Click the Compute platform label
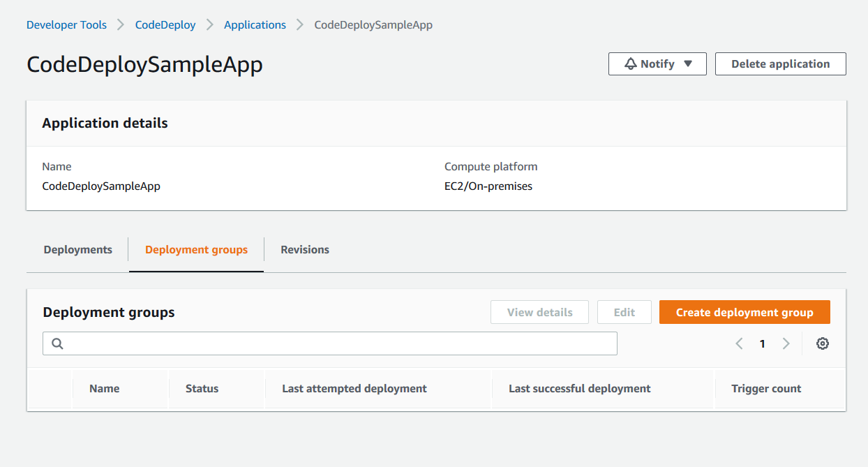868x467 pixels. 491,166
